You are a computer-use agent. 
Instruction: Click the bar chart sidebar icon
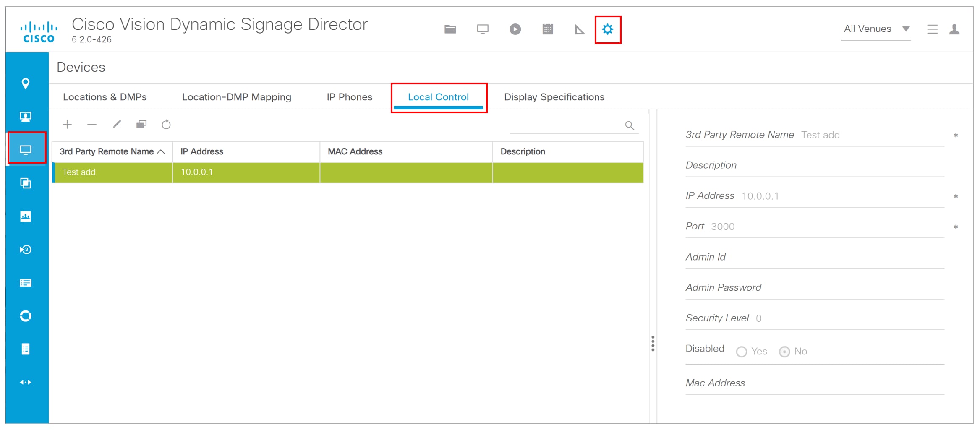[x=26, y=216]
